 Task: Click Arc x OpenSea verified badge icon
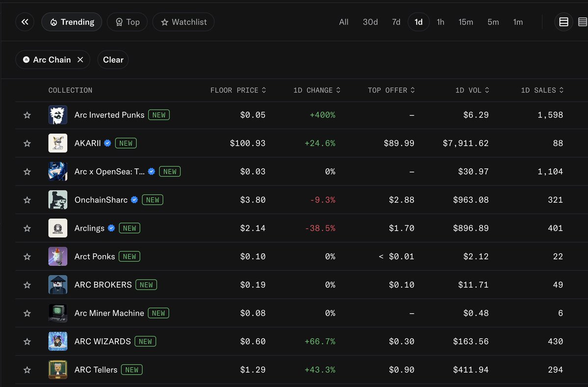(152, 171)
